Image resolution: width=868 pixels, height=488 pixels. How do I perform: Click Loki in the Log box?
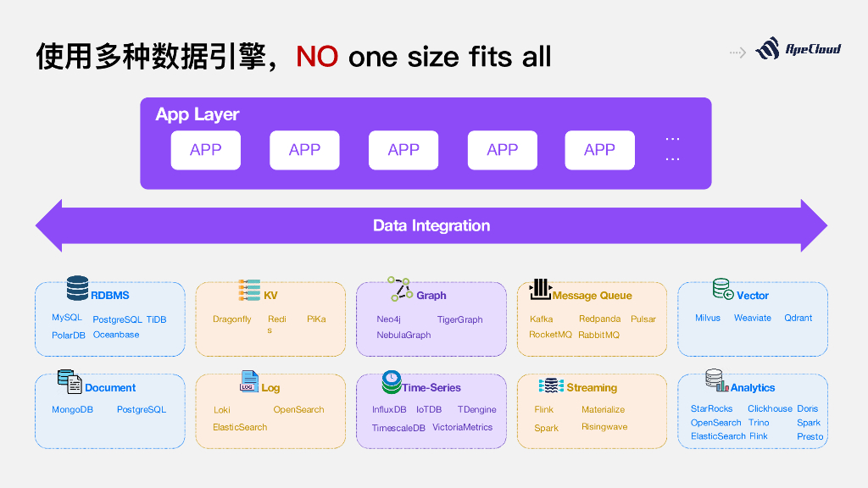point(221,410)
